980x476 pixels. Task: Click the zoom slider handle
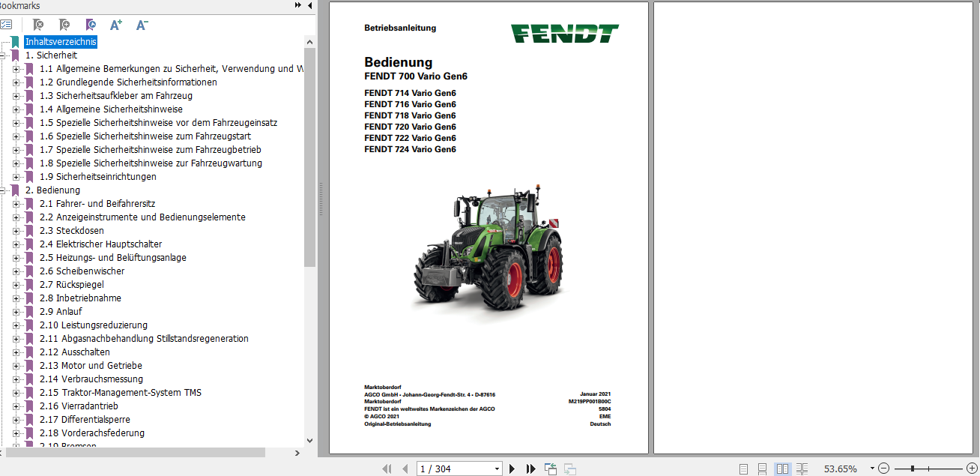[913, 469]
